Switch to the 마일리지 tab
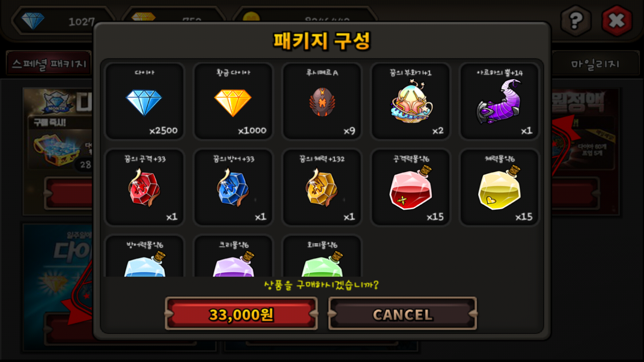This screenshot has height=362, width=644. click(595, 63)
